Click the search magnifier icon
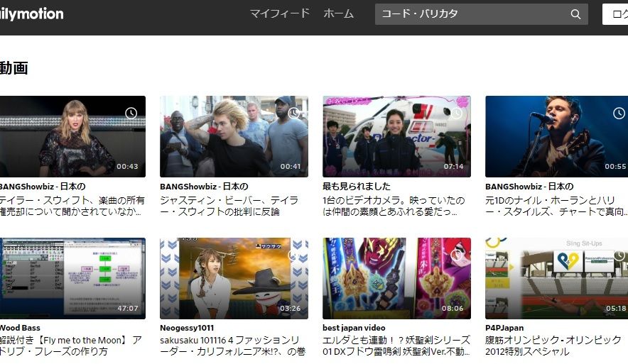 pos(575,14)
